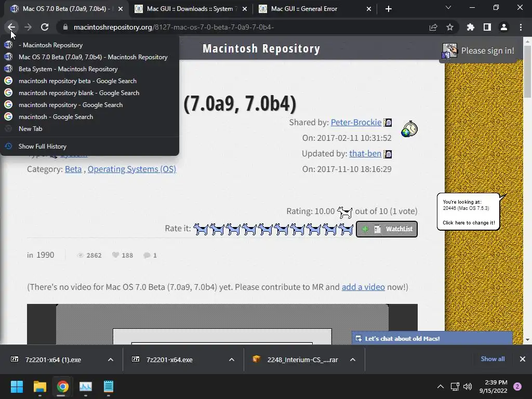Open the Extensions puzzle icon
Screen dimensions: 532x399
[471, 27]
